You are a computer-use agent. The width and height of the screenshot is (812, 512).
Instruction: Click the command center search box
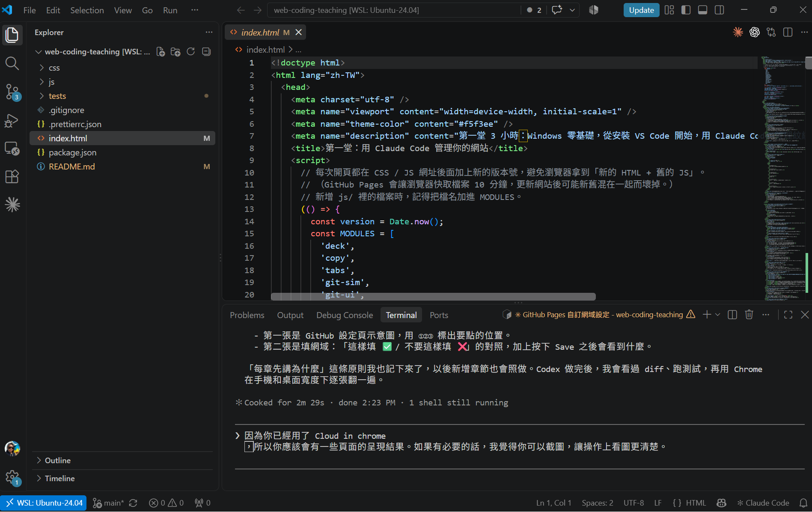coord(394,10)
